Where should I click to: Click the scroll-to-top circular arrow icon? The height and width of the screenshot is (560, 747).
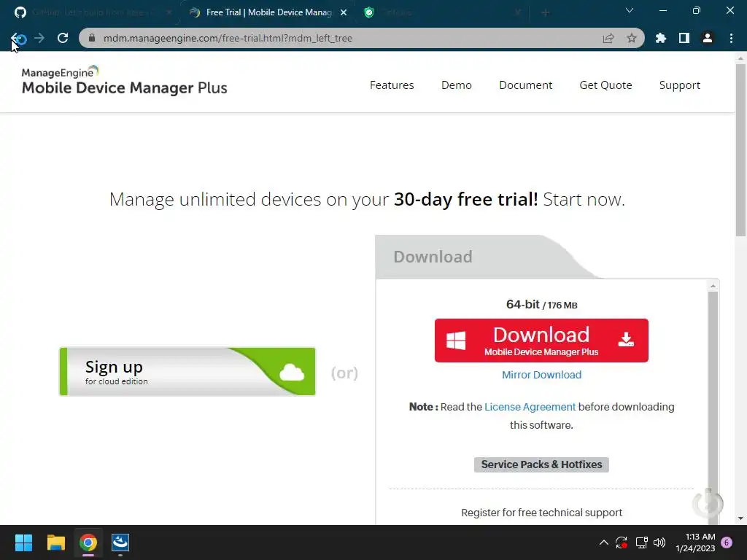[x=708, y=504]
